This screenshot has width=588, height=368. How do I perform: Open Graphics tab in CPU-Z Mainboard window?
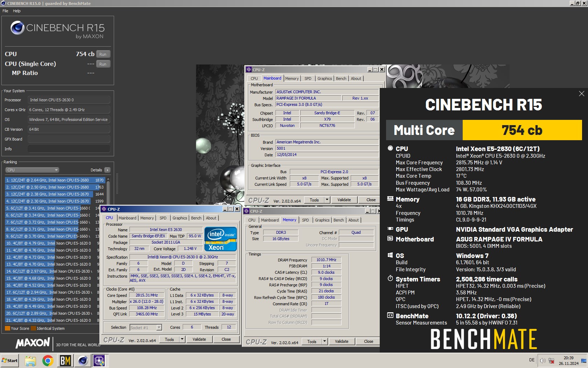click(x=325, y=79)
